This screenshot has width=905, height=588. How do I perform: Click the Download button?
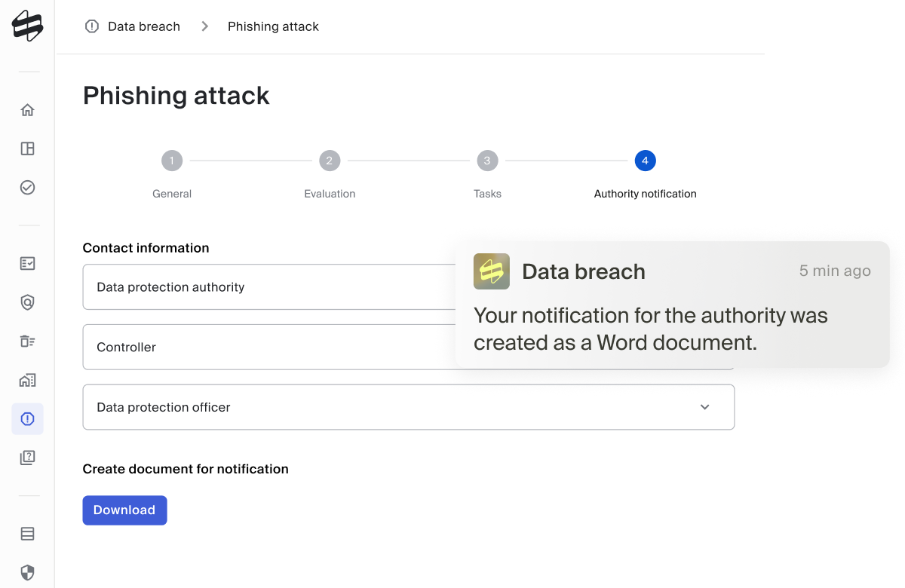click(124, 510)
